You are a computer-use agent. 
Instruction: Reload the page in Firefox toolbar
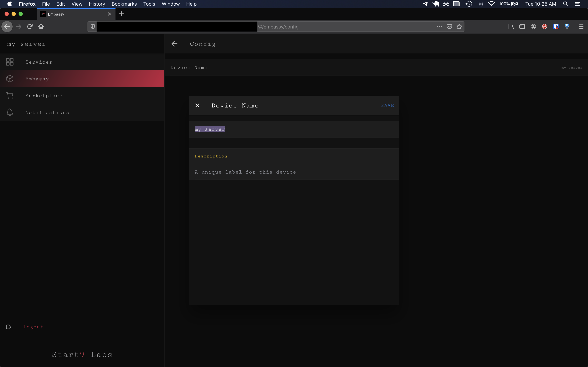tap(30, 27)
